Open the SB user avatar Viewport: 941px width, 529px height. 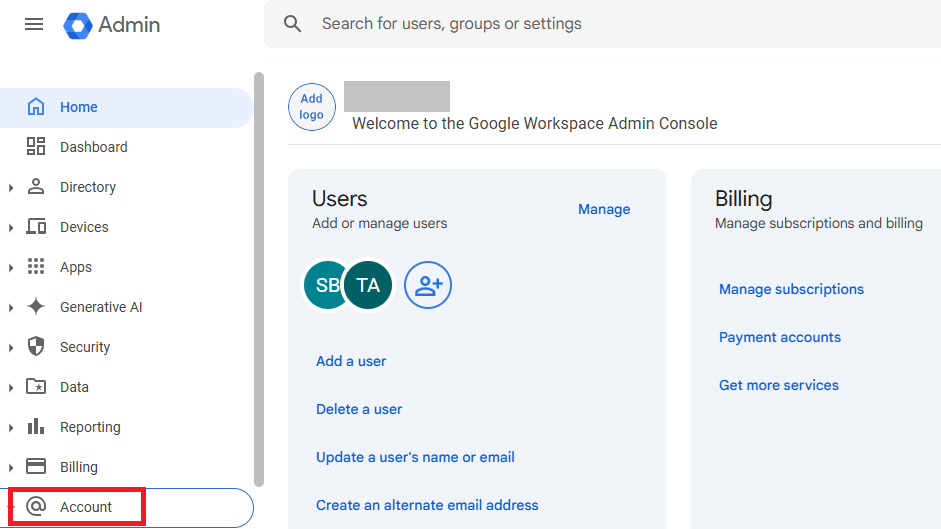pyautogui.click(x=324, y=285)
